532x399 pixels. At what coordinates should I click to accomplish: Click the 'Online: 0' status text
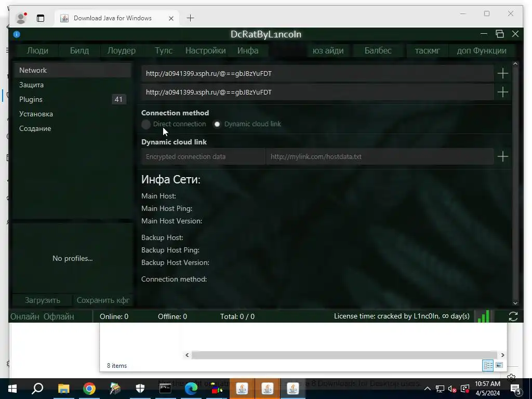(x=114, y=316)
